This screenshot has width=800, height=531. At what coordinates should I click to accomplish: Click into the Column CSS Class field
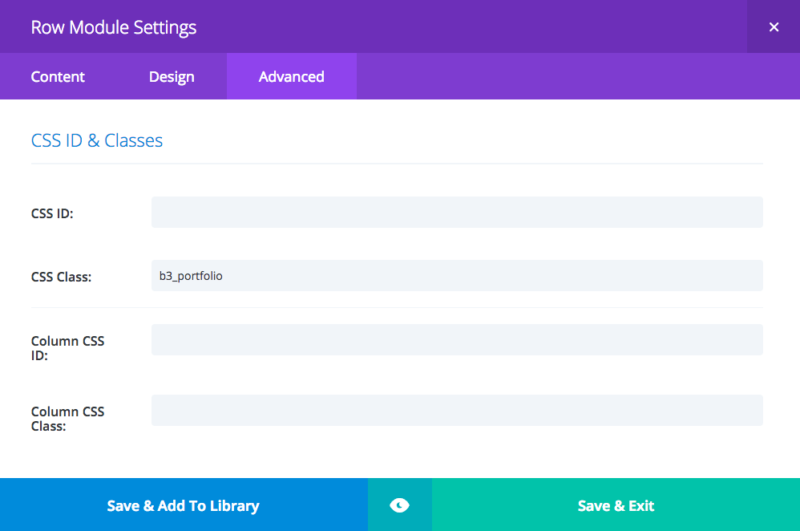pyautogui.click(x=456, y=410)
